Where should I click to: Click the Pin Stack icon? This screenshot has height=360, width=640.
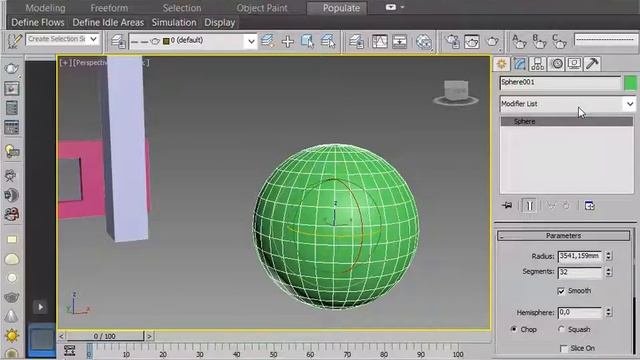(507, 205)
